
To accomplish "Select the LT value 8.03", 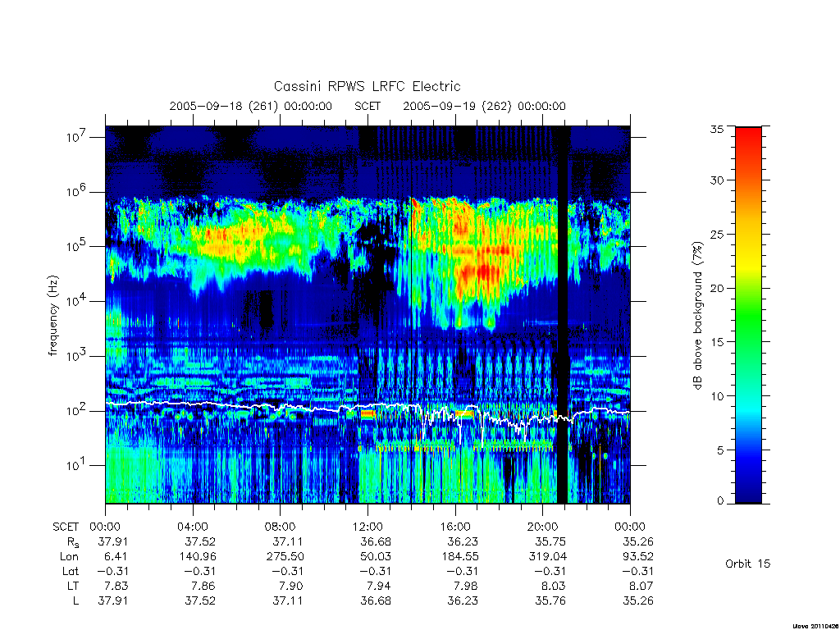I will coord(554,586).
